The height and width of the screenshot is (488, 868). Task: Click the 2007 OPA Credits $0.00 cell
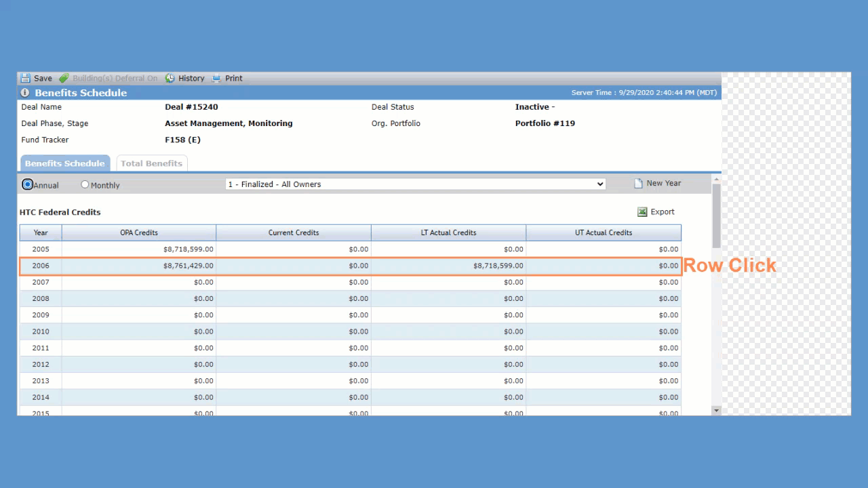click(139, 282)
